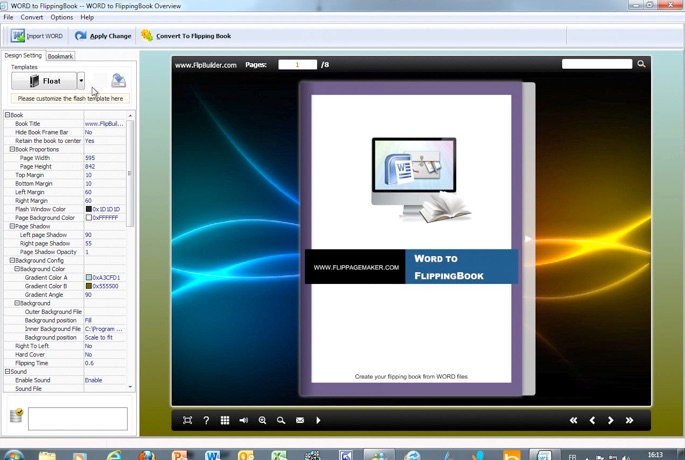Select the Top Margin row
685x460 pixels.
pyautogui.click(x=65, y=175)
